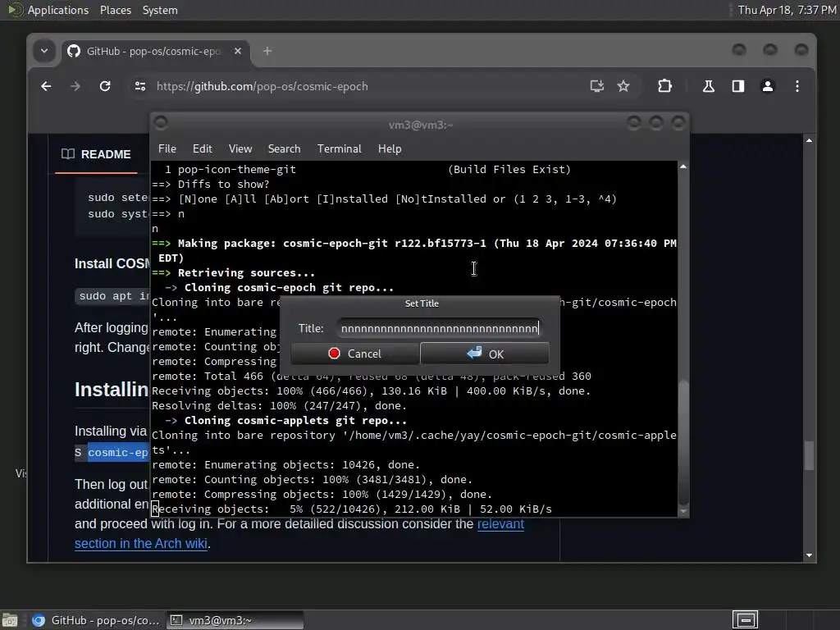Click the 'Installin' heading in README
The width and height of the screenshot is (840, 630).
112,390
